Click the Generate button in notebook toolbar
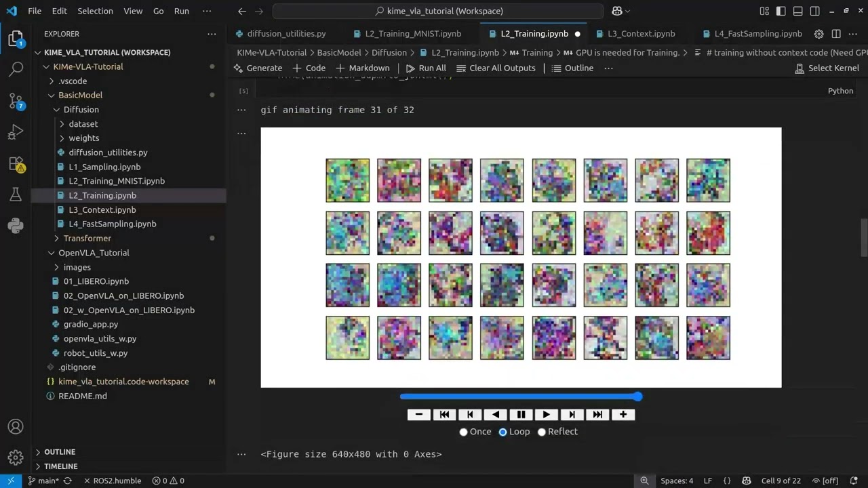Screen dimensions: 868x488 [x=258, y=68]
